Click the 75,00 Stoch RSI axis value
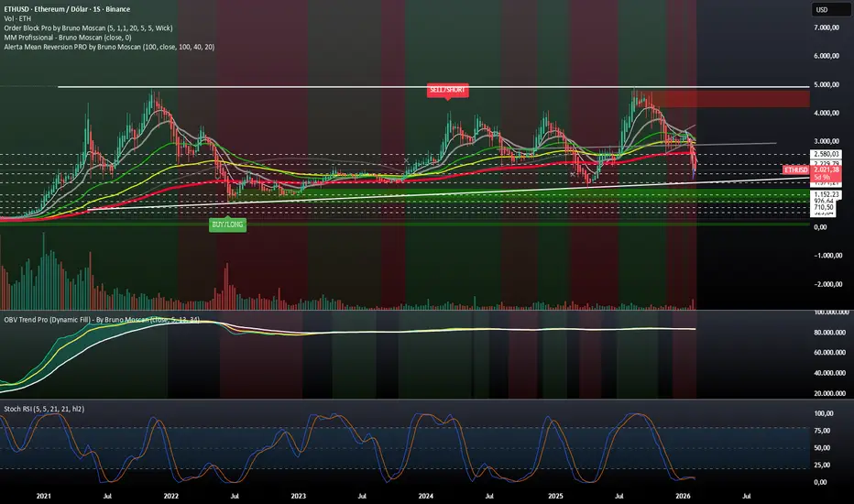Screen dimensions: 854x504 [x=822, y=431]
